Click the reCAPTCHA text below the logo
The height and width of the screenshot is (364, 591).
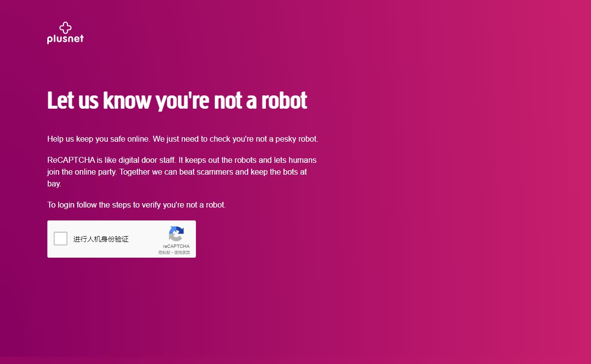point(176,246)
